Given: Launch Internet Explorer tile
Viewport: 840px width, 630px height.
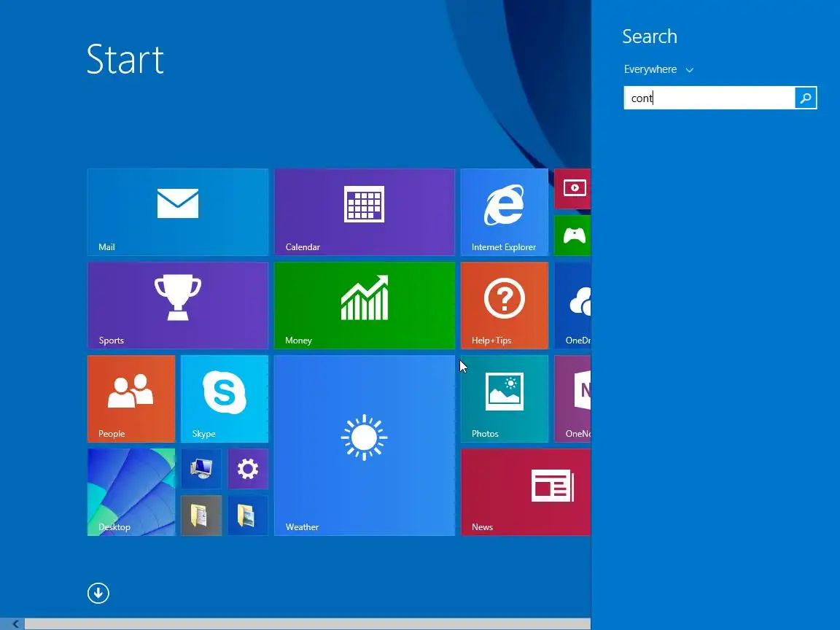Looking at the screenshot, I should tap(504, 212).
